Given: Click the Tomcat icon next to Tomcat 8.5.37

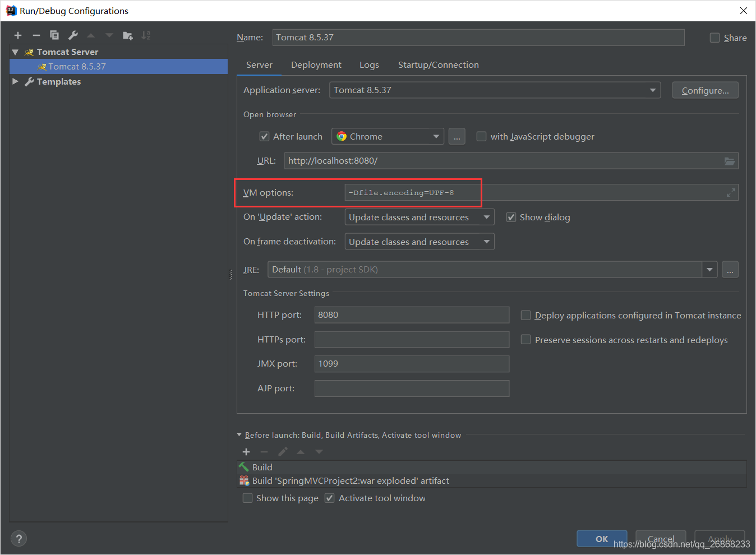Looking at the screenshot, I should click(x=42, y=67).
